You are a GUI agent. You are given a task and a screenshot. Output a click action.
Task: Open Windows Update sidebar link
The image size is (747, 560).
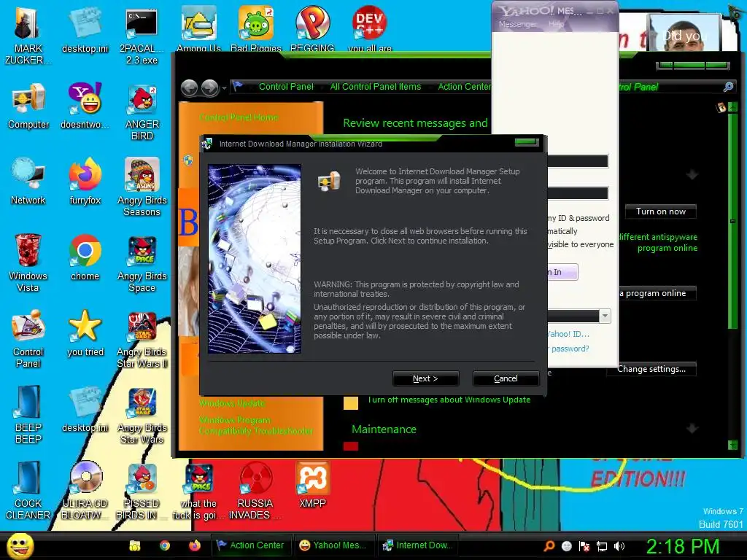231,403
